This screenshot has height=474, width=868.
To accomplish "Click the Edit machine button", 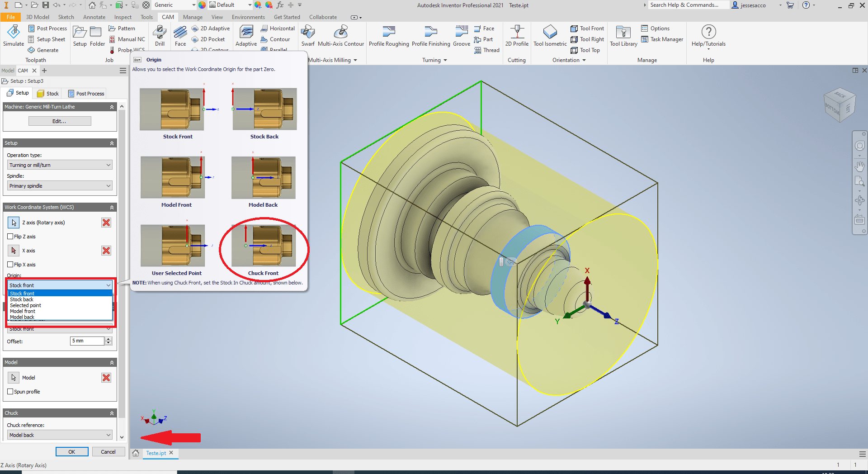I will pos(59,121).
